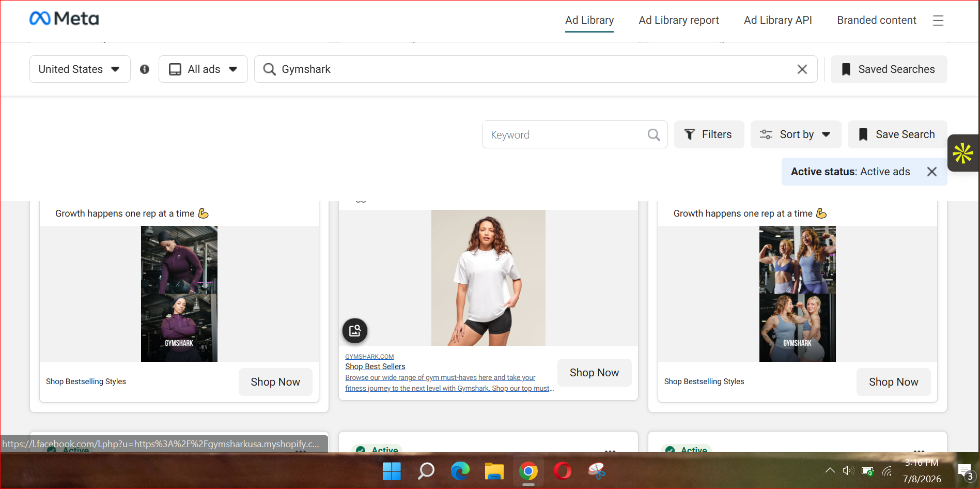Open Ad Library API tab
Viewport: 980px width, 489px height.
pos(778,20)
